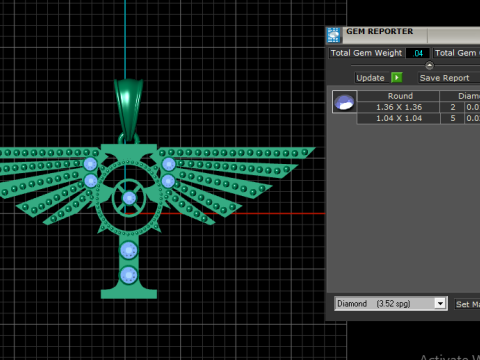
Task: Click the Total Gem Weight value field
Action: 417,53
